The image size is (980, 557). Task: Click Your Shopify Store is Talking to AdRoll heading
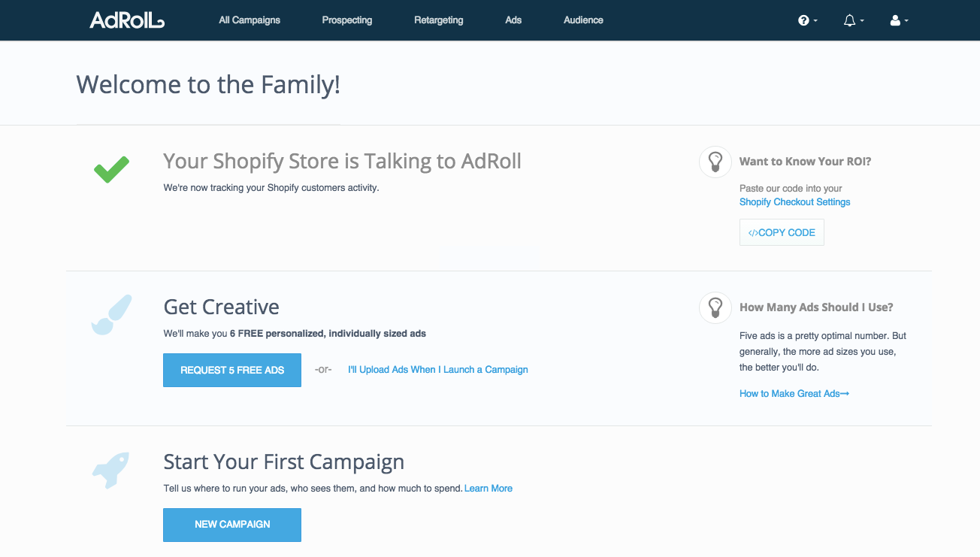click(x=343, y=162)
